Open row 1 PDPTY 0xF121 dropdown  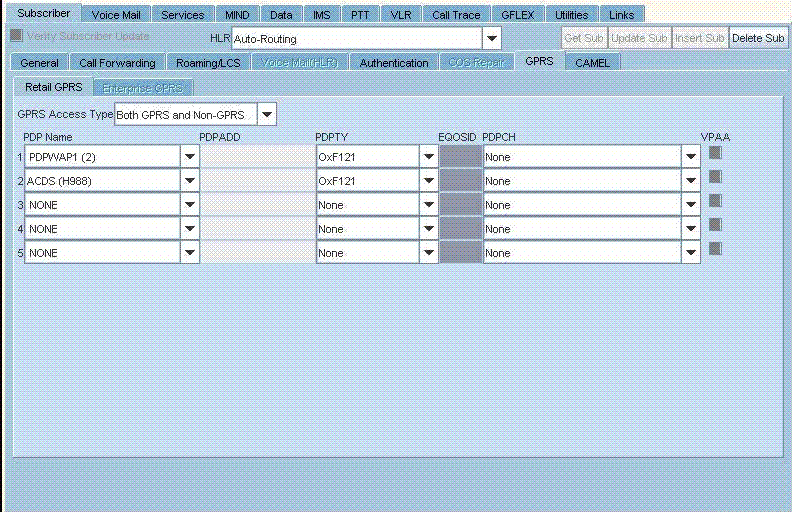click(x=428, y=157)
